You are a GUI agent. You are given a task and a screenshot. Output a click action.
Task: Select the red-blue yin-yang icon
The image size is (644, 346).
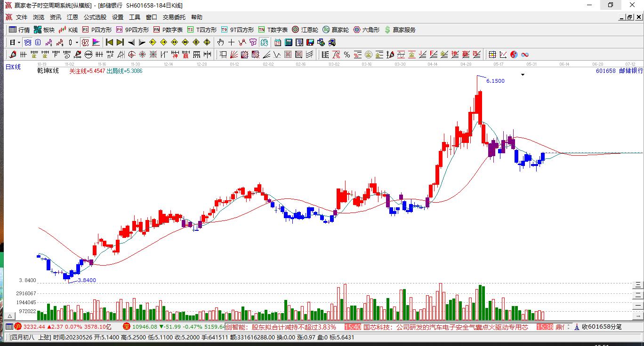pyautogui.click(x=514, y=55)
